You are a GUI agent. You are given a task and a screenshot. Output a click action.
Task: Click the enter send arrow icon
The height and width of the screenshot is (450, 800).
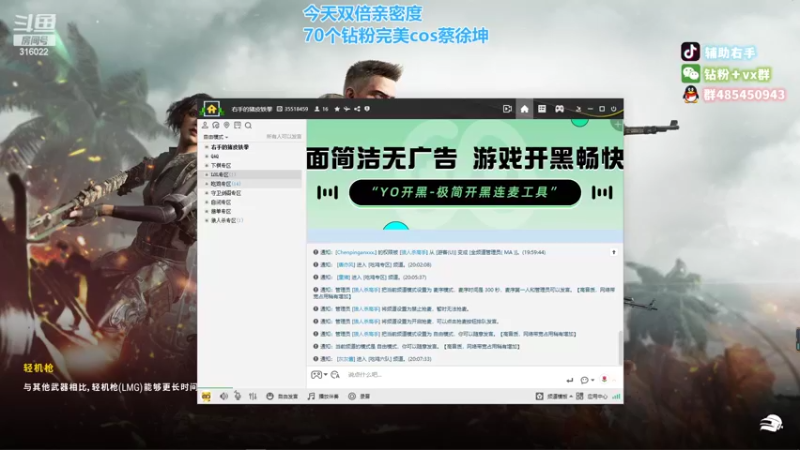pyautogui.click(x=569, y=380)
